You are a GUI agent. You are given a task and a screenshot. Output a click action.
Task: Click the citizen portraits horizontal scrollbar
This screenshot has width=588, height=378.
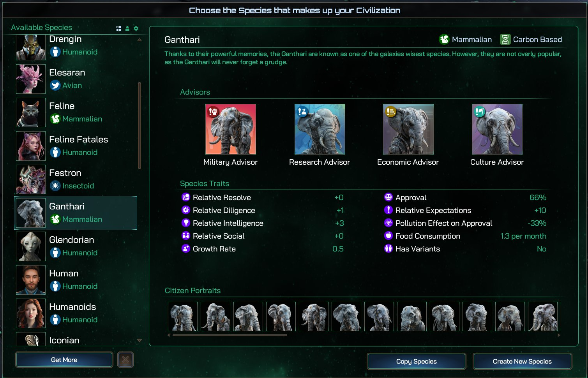coord(230,335)
